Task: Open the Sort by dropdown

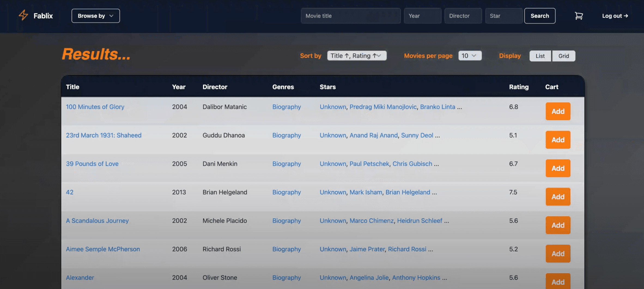Action: coord(357,56)
